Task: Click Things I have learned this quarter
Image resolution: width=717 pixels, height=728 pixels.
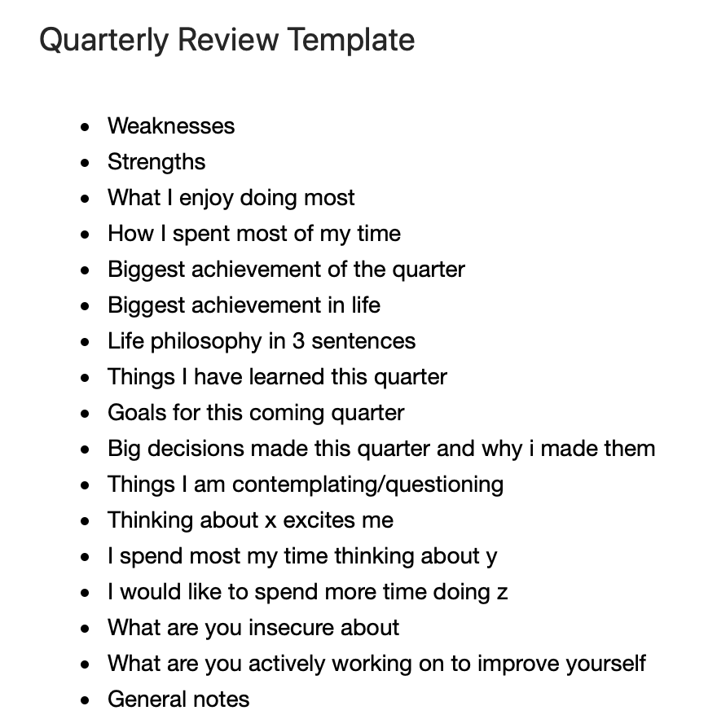Action: pos(277,377)
